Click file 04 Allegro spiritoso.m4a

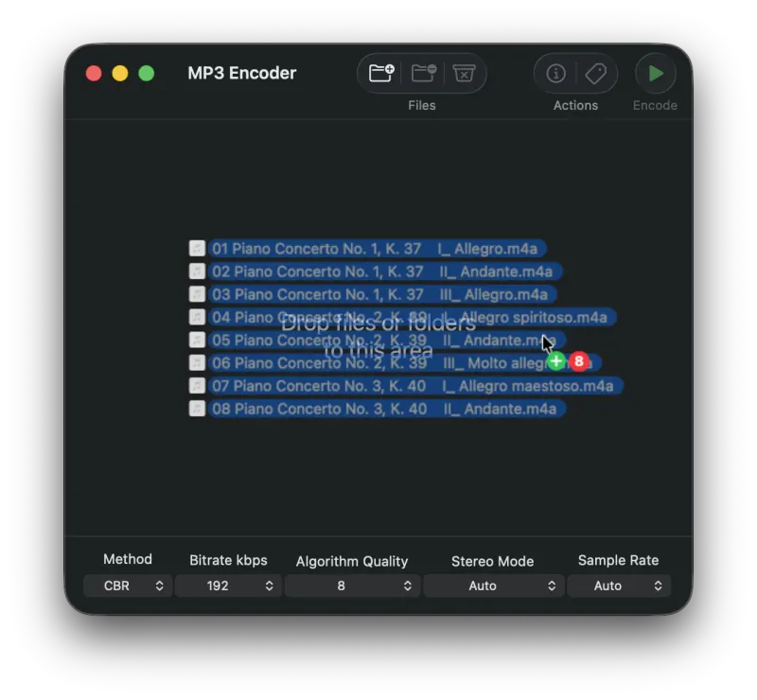[412, 317]
